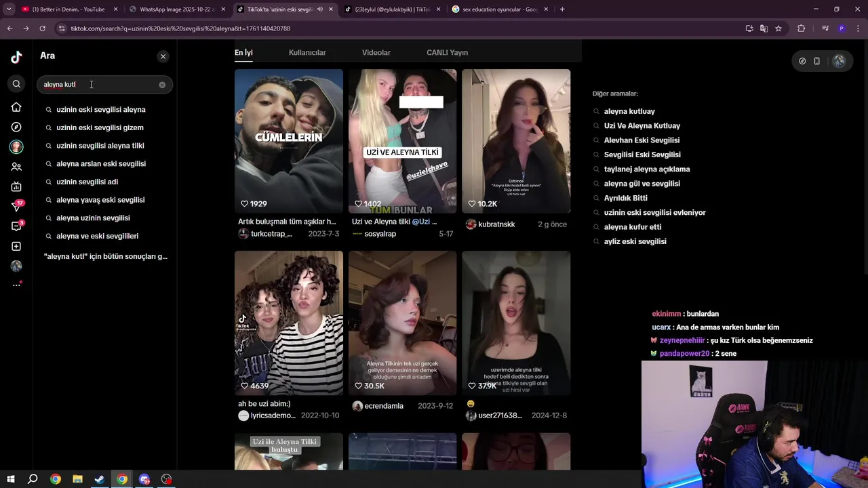Open the Get app phone icon

coord(817,61)
